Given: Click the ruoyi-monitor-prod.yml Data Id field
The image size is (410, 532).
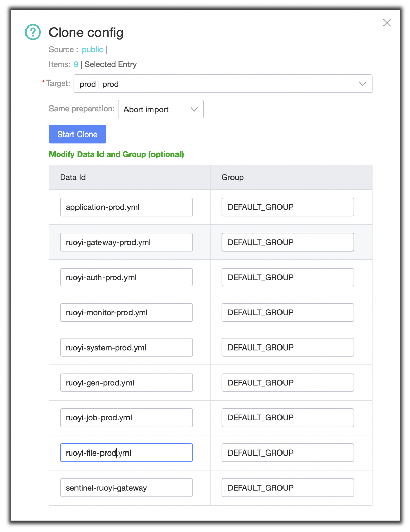Looking at the screenshot, I should point(126,312).
